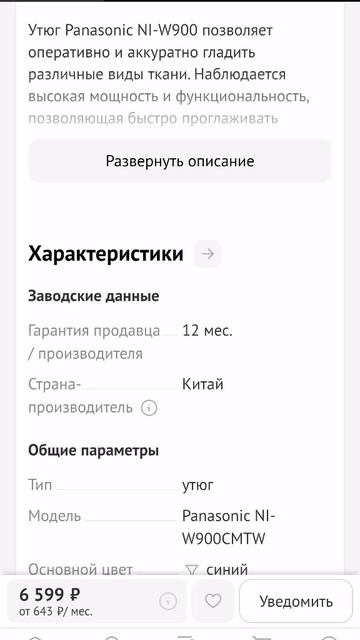360x640 pixels.
Task: Tap the 12 мес. warranty value
Action: (207, 331)
